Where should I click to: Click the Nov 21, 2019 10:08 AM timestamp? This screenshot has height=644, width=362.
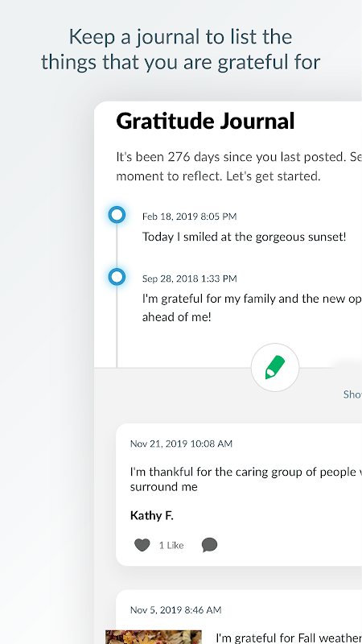[181, 444]
